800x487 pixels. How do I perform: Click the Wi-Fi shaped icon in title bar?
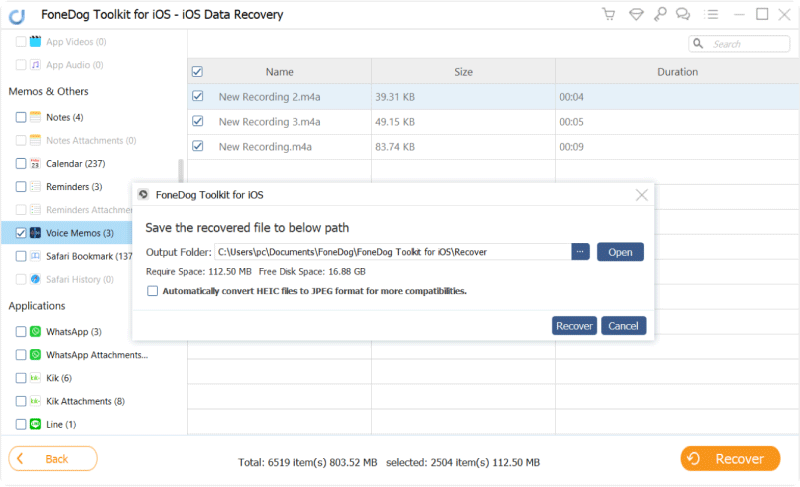[x=636, y=14]
